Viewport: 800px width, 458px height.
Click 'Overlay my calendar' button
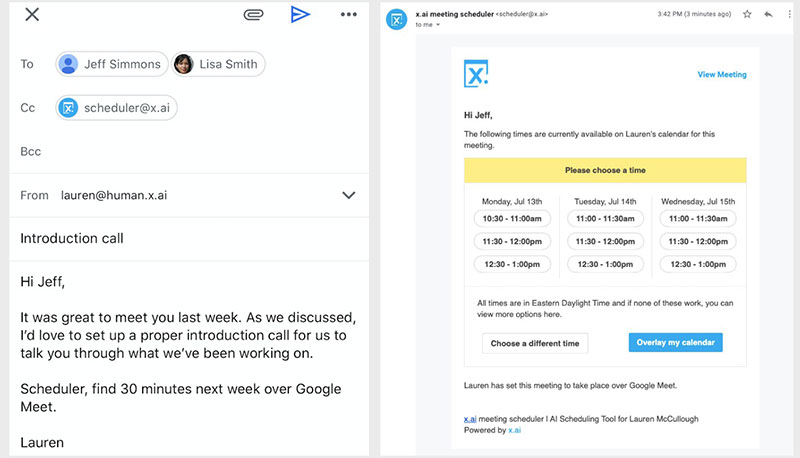[x=676, y=343]
